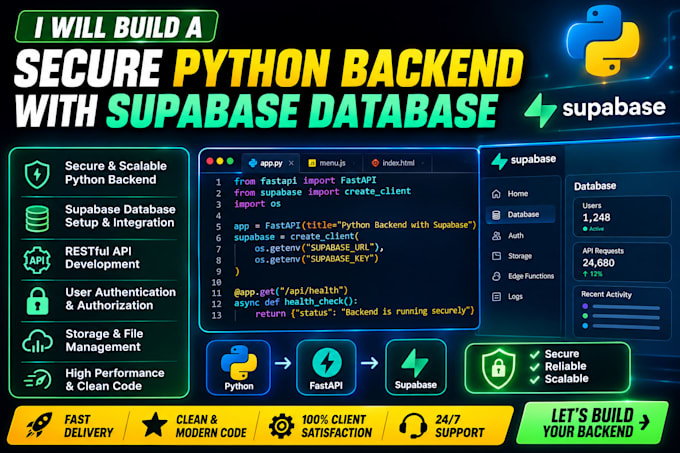
Task: Click the Supabase Database Setup & Integration text
Action: tap(120, 216)
